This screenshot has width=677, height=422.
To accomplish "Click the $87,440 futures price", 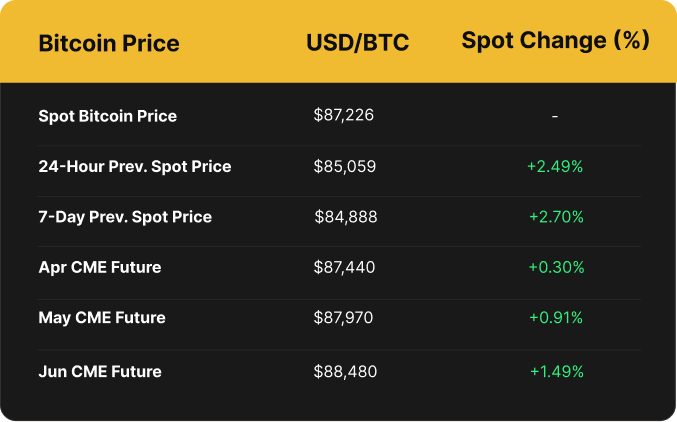I will [344, 267].
